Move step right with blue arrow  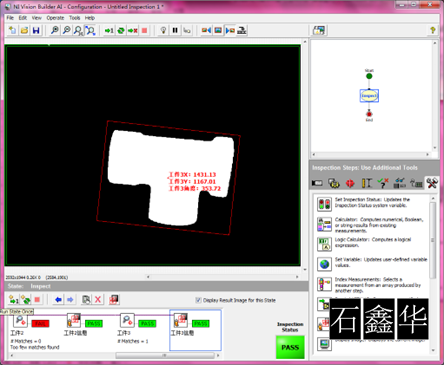point(70,300)
